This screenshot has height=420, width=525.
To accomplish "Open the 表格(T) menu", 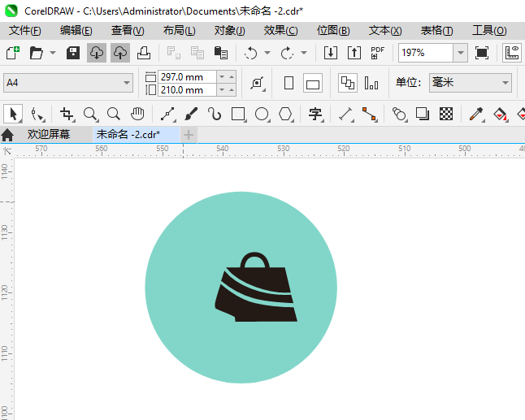I will pyautogui.click(x=436, y=30).
